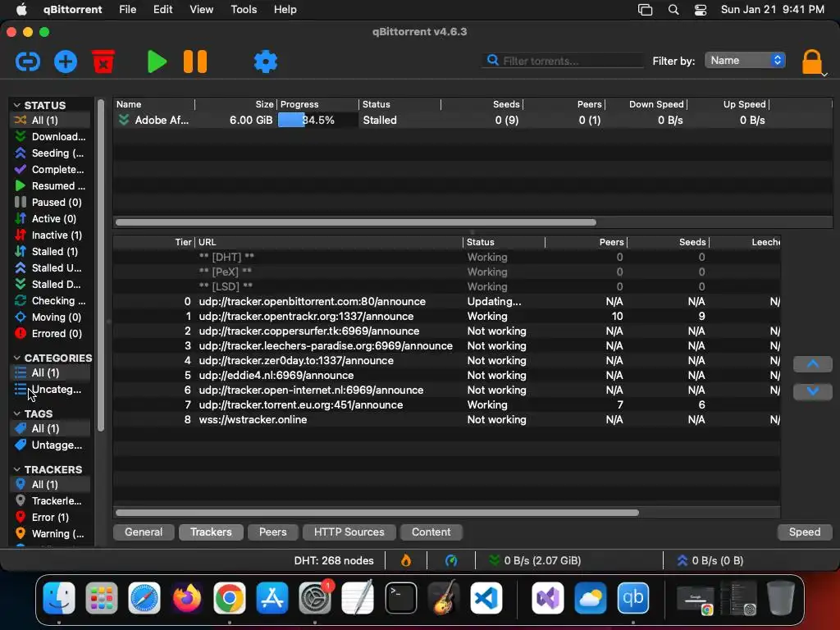Open Visual Studio Code from the Dock
Screen dimensions: 840x630
tap(486, 598)
